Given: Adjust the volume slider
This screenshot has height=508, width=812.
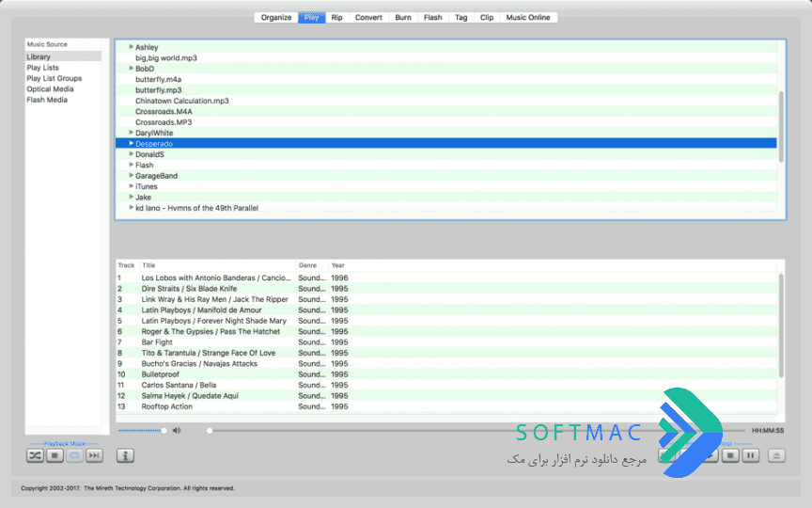Looking at the screenshot, I should pos(143,430).
